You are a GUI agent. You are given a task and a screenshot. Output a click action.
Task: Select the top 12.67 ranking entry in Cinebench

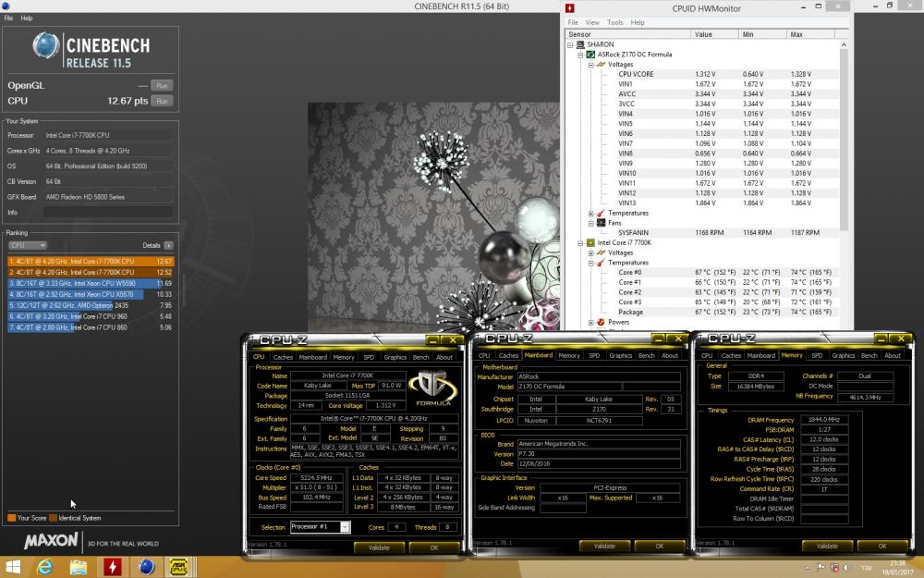point(91,262)
